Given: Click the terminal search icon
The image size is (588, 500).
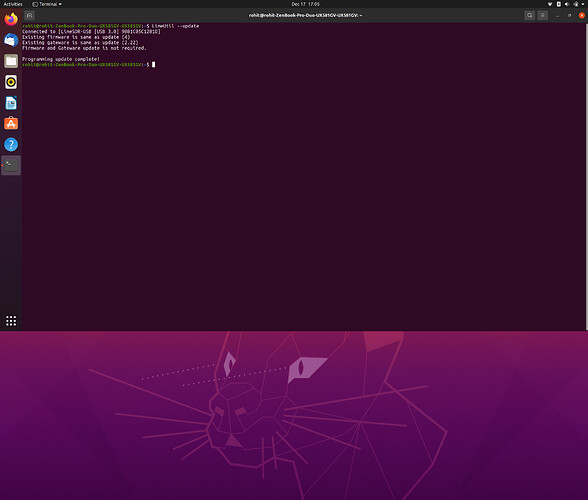Looking at the screenshot, I should point(529,15).
